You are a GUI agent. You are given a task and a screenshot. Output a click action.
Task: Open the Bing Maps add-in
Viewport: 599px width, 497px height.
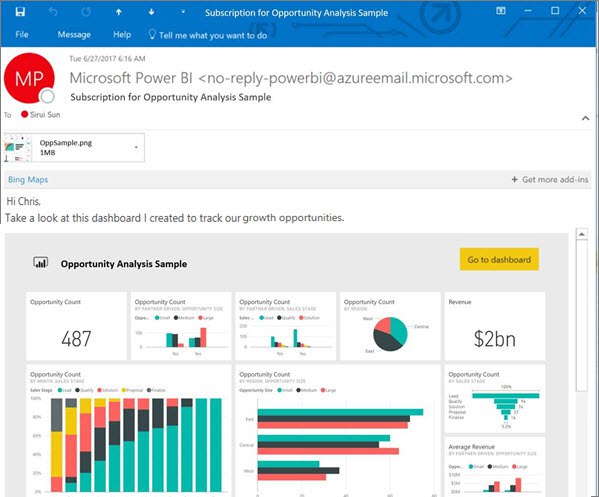tap(28, 180)
